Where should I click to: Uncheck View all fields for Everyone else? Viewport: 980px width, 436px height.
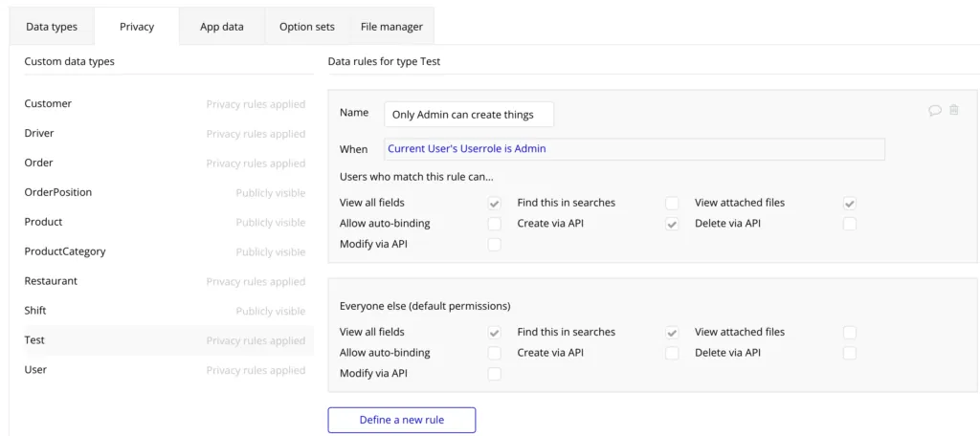(x=495, y=333)
